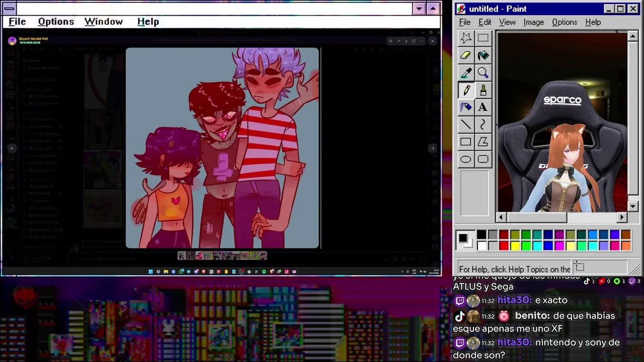Choose the Rounded Rectangle tool
644x362 pixels.
[483, 159]
